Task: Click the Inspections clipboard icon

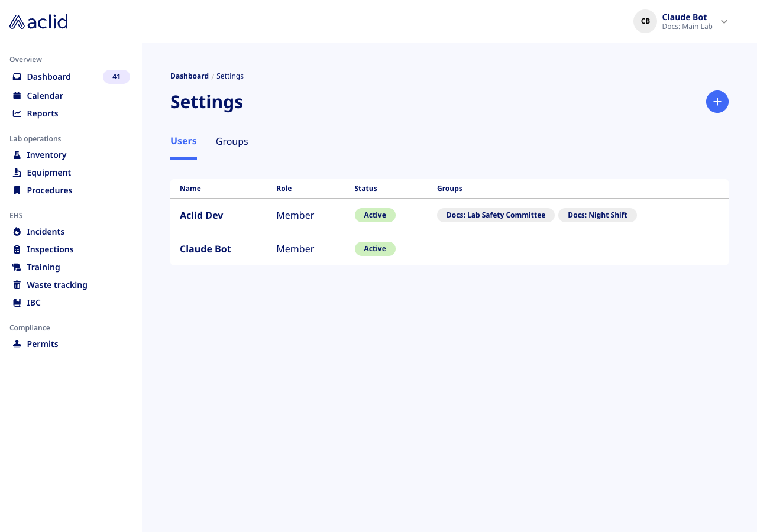Action: pyautogui.click(x=17, y=249)
